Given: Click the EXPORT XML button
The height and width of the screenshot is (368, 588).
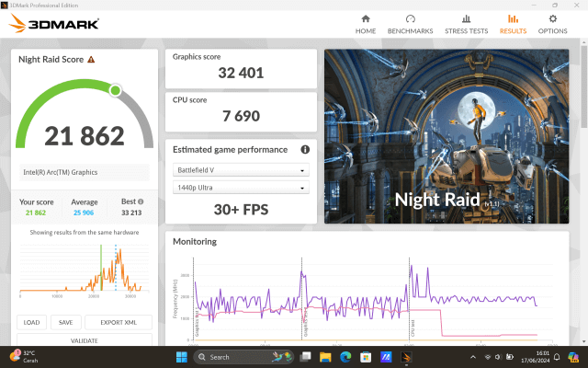Looking at the screenshot, I should [x=119, y=322].
